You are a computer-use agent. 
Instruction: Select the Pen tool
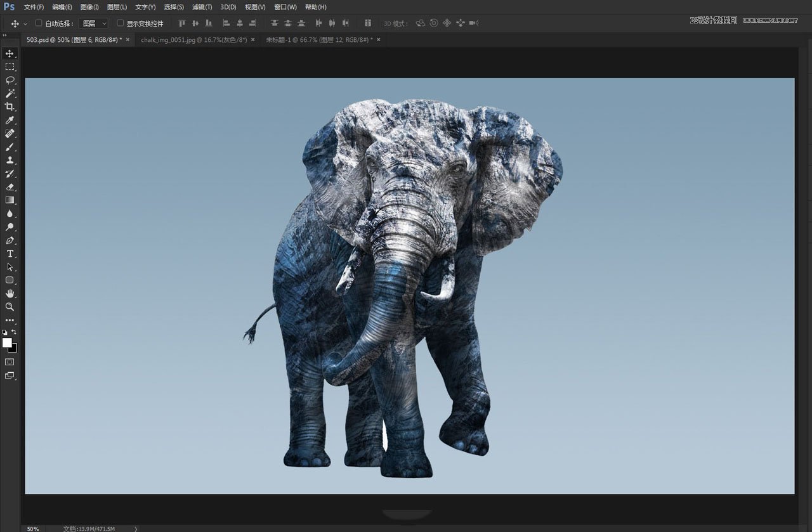point(10,240)
